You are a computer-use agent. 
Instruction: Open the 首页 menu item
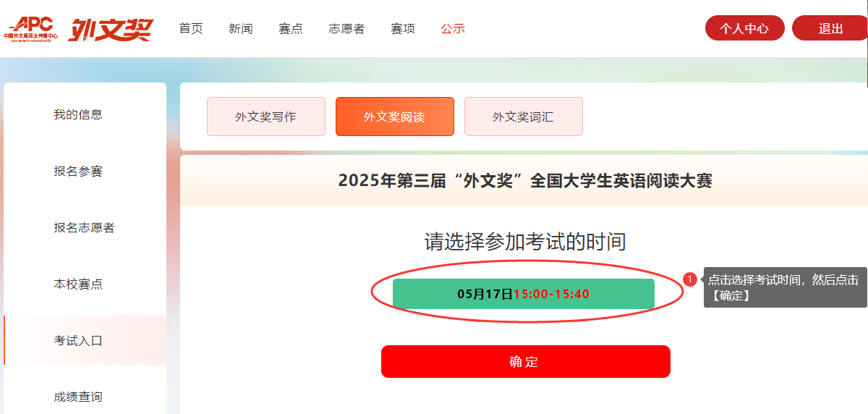pyautogui.click(x=191, y=29)
